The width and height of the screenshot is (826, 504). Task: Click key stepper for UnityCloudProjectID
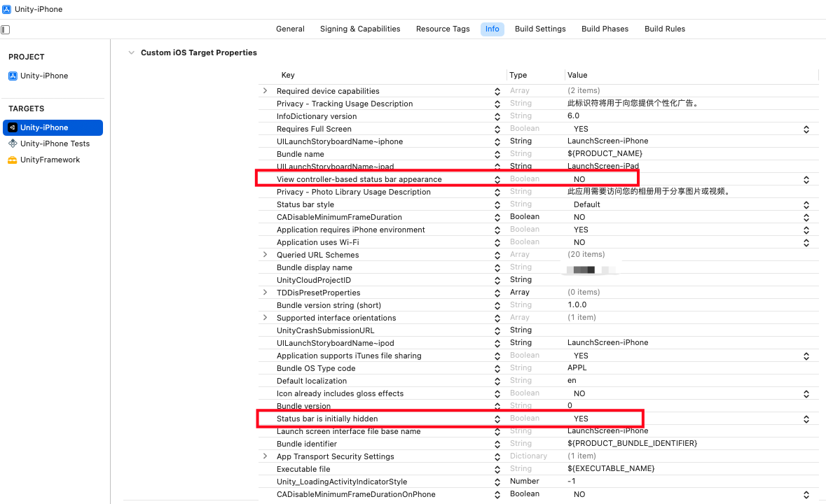coord(497,281)
